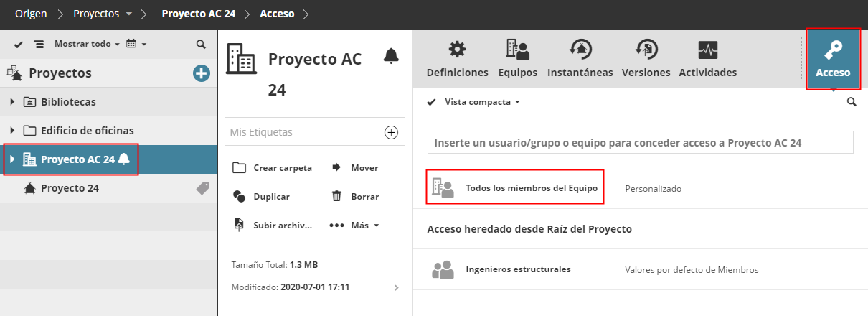Select Ingenieros estructurales group
The height and width of the screenshot is (316, 868).
pos(518,269)
